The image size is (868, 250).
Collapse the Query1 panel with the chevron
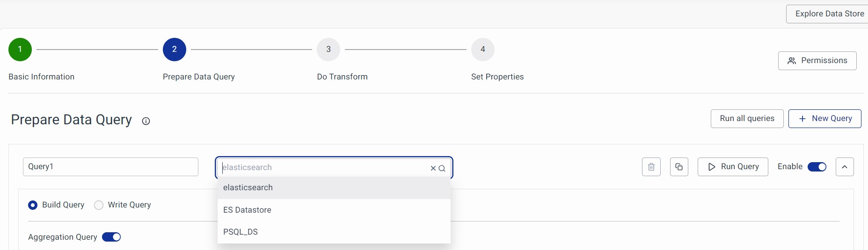845,167
